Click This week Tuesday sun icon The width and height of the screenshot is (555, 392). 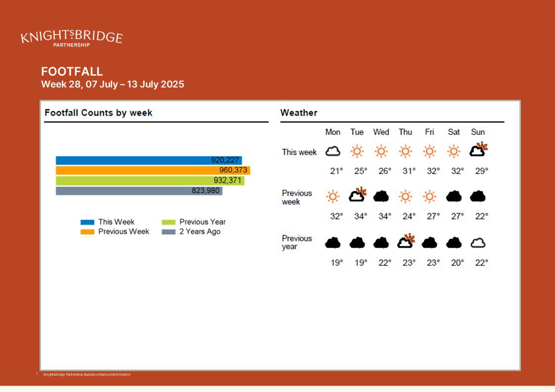357,152
